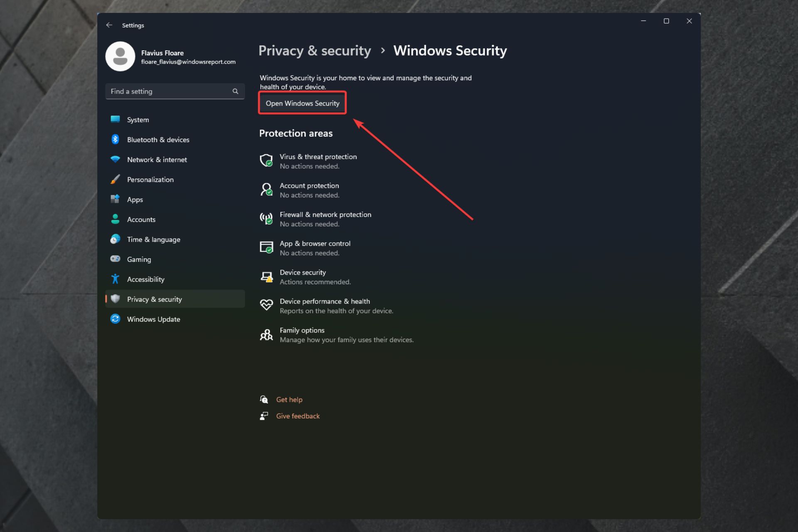Click the Flavius Floare account name
Screen dimensions: 798x532
click(x=162, y=53)
